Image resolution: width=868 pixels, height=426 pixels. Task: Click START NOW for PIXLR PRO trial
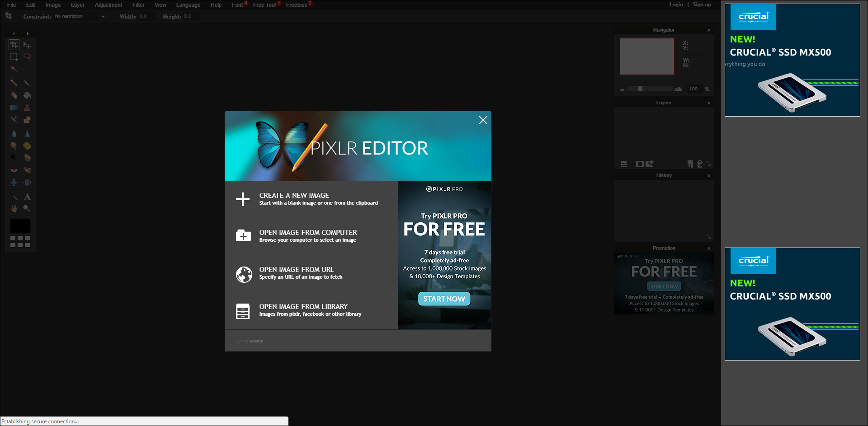[x=444, y=299]
